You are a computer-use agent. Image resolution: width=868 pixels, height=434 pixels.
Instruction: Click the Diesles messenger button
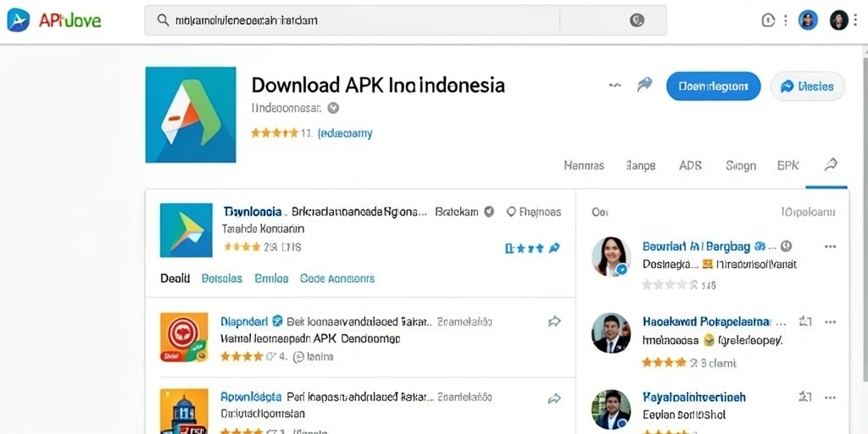pos(808,86)
